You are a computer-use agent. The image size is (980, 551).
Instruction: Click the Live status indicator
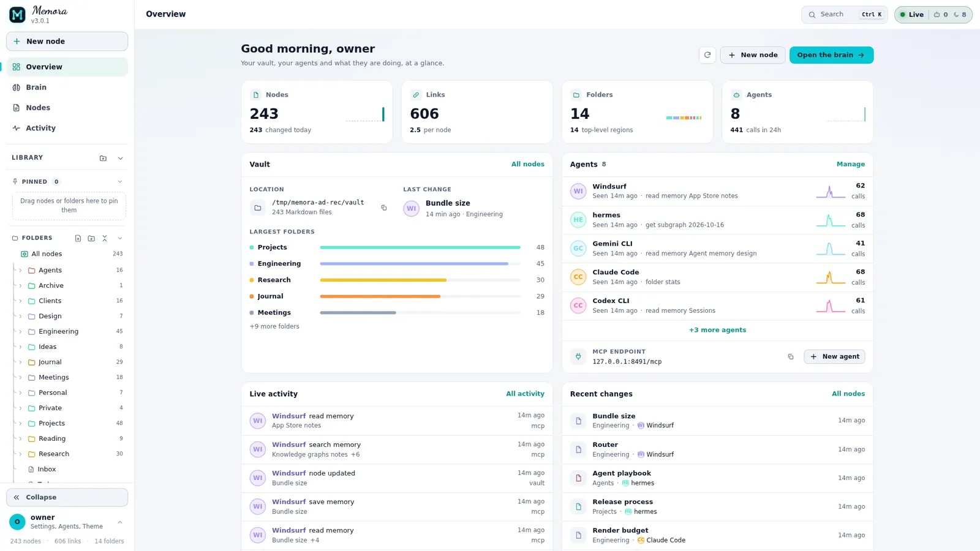point(912,15)
